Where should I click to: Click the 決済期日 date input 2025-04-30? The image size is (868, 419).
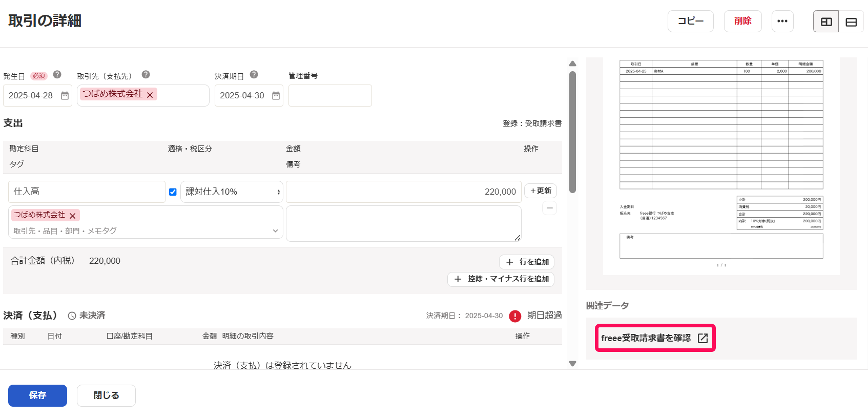[x=249, y=96]
